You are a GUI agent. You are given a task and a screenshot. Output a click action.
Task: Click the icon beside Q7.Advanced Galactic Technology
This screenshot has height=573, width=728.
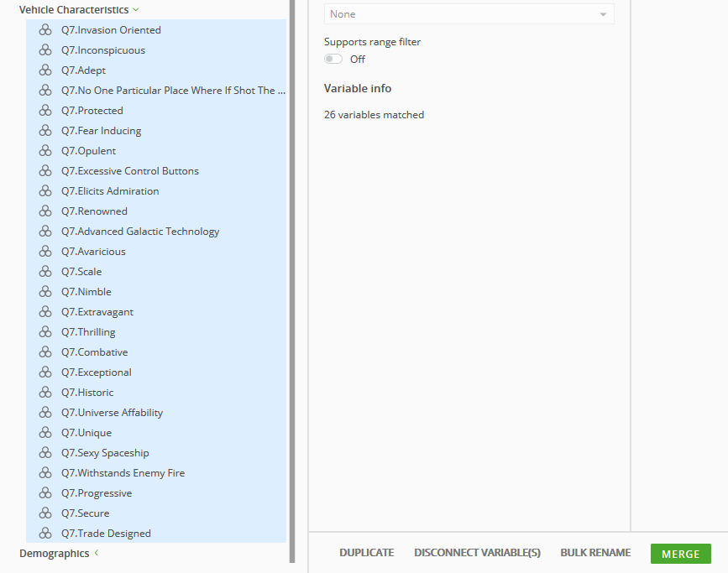[x=45, y=231]
